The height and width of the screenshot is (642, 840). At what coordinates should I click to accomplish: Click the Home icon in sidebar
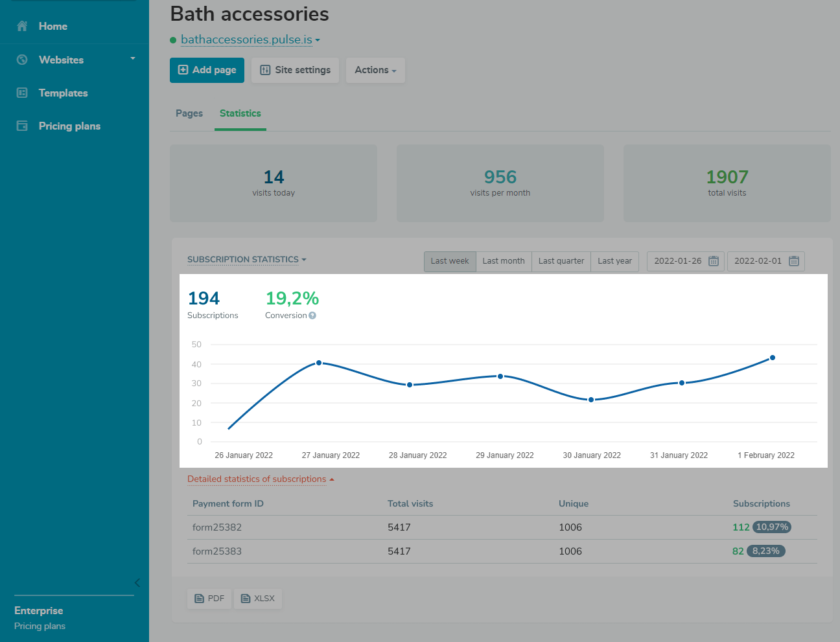point(22,26)
